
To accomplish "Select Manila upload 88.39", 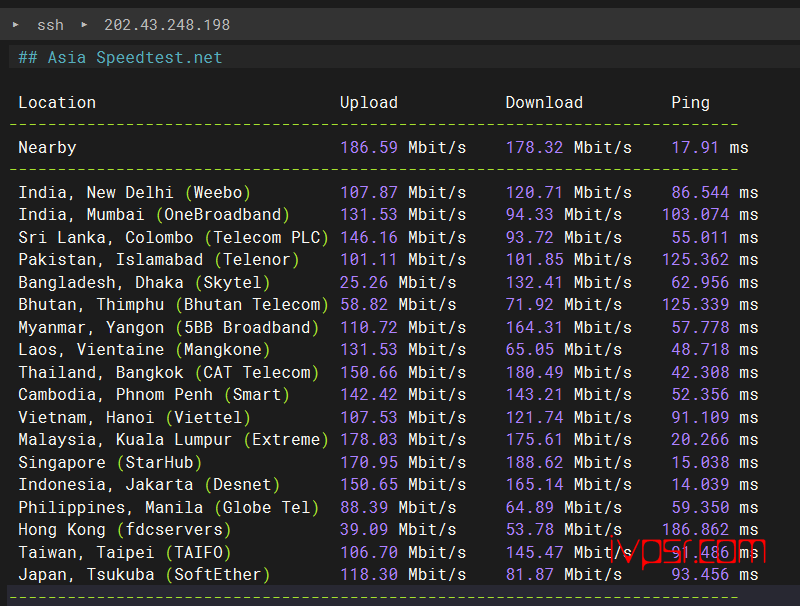I will 364,507.
